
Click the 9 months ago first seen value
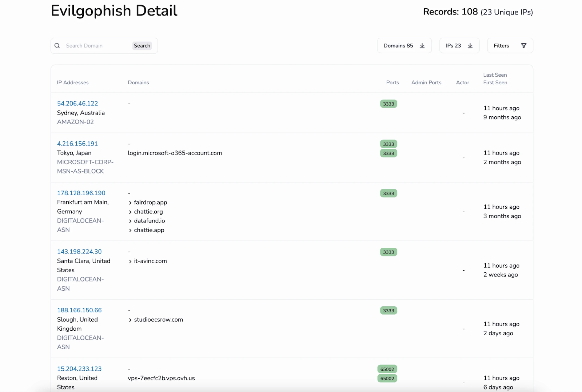502,117
